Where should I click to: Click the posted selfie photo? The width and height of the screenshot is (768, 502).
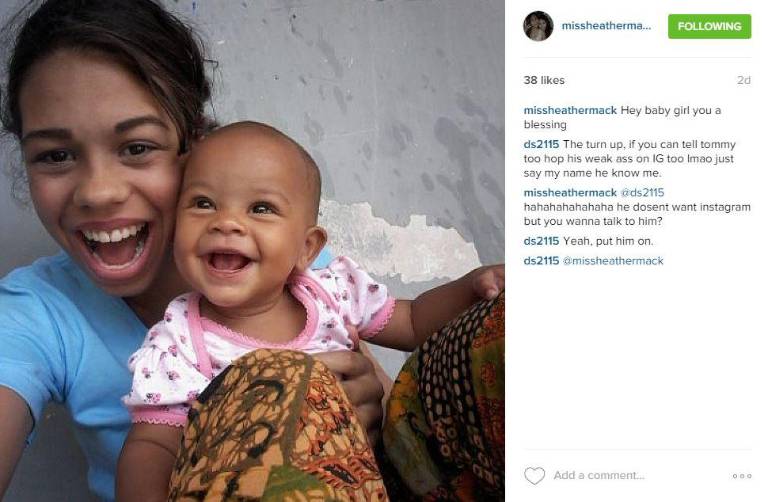click(252, 251)
